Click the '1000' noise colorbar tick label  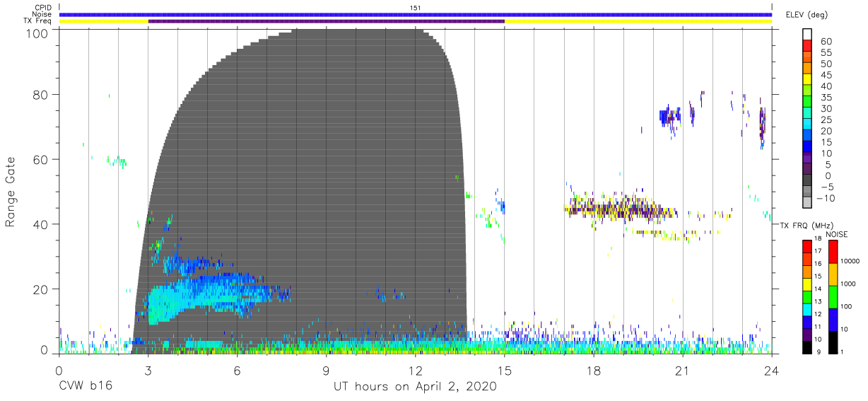(x=850, y=285)
